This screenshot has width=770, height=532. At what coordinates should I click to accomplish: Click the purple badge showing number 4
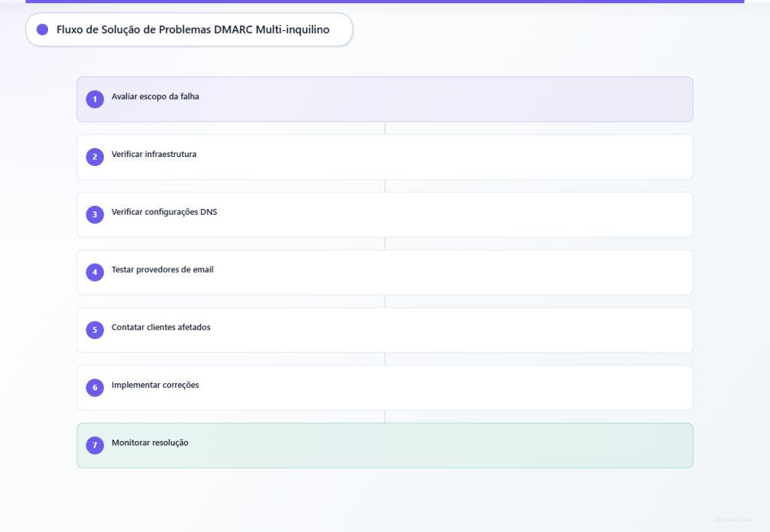click(95, 272)
